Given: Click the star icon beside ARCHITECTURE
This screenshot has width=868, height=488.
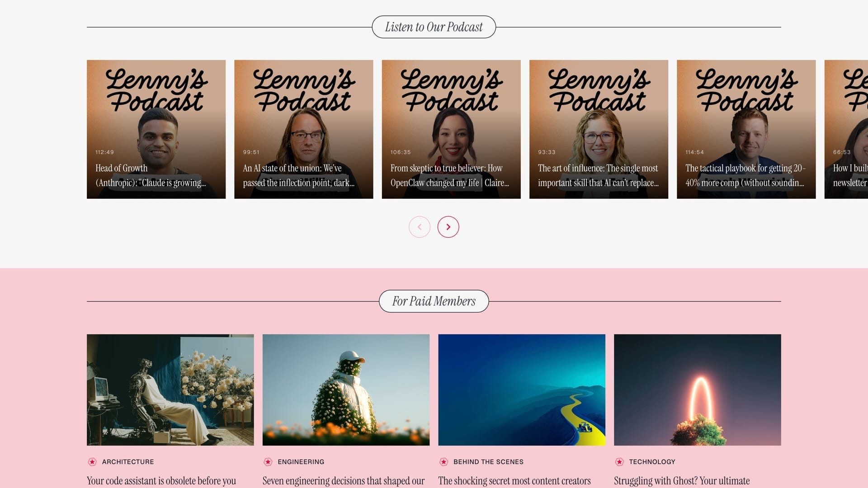Looking at the screenshot, I should coord(92,462).
